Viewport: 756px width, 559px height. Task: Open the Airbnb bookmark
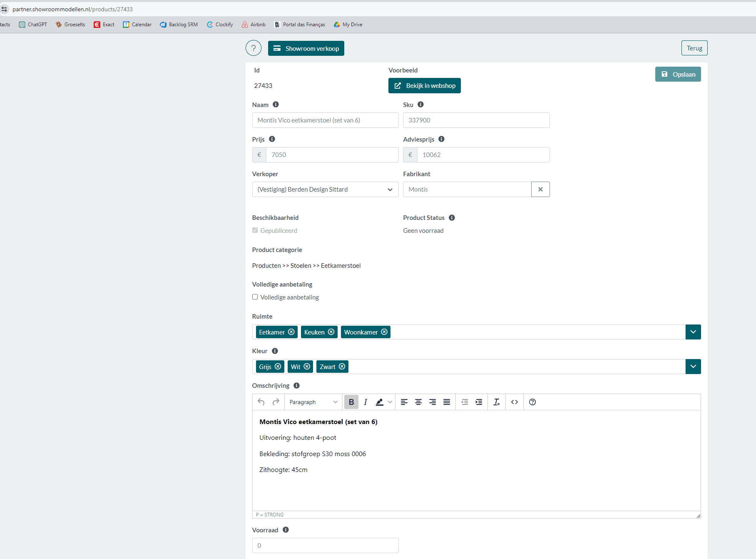[253, 25]
